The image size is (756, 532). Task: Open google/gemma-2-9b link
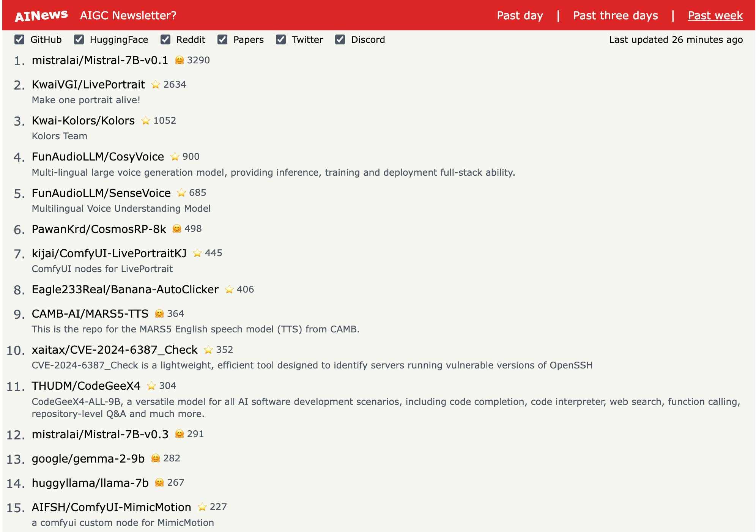point(88,459)
